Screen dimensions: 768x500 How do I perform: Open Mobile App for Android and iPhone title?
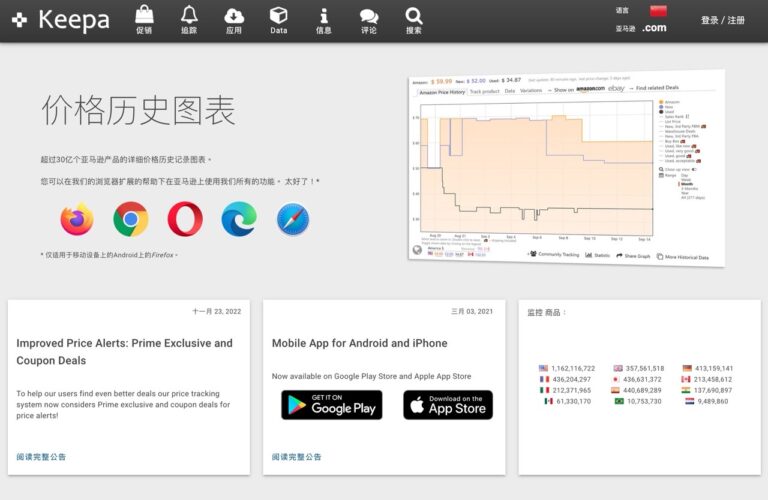coord(360,343)
